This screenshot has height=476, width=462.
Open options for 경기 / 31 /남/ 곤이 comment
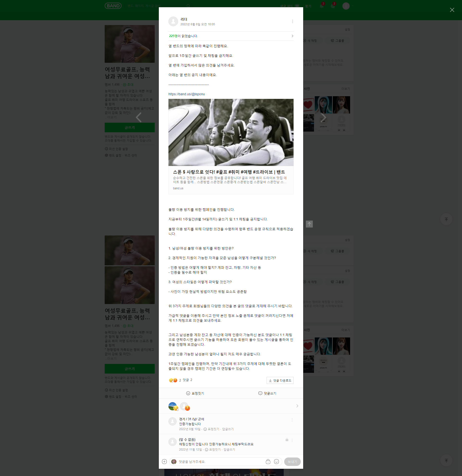(292, 420)
